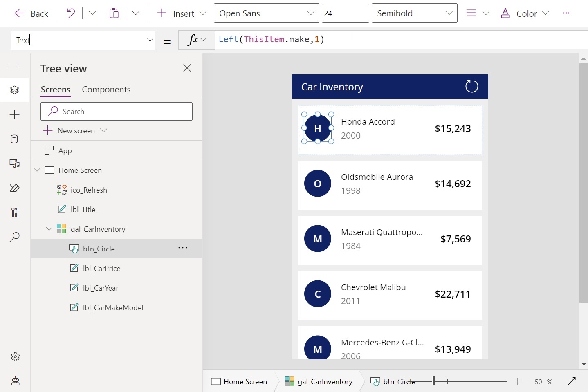Click the Paste clipboard icon
Screen dimensions: 588x392
click(x=114, y=13)
